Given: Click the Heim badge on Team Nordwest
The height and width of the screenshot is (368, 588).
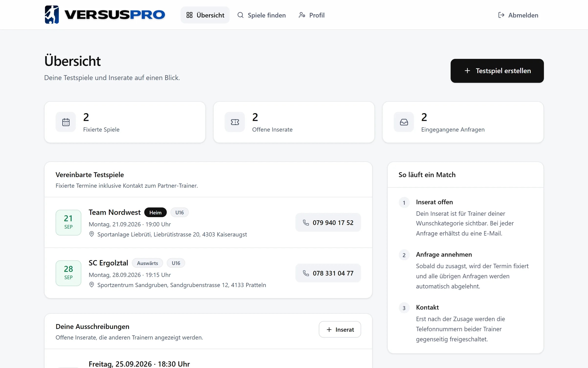Looking at the screenshot, I should pyautogui.click(x=155, y=212).
